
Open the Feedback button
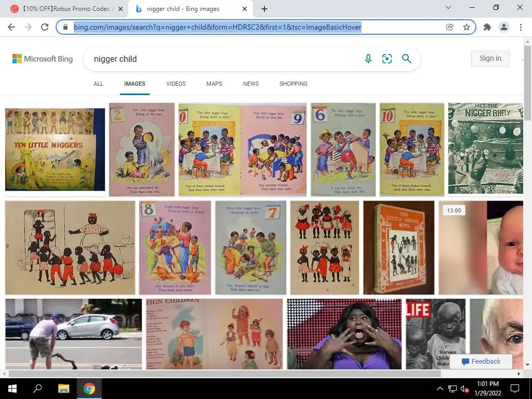click(481, 362)
